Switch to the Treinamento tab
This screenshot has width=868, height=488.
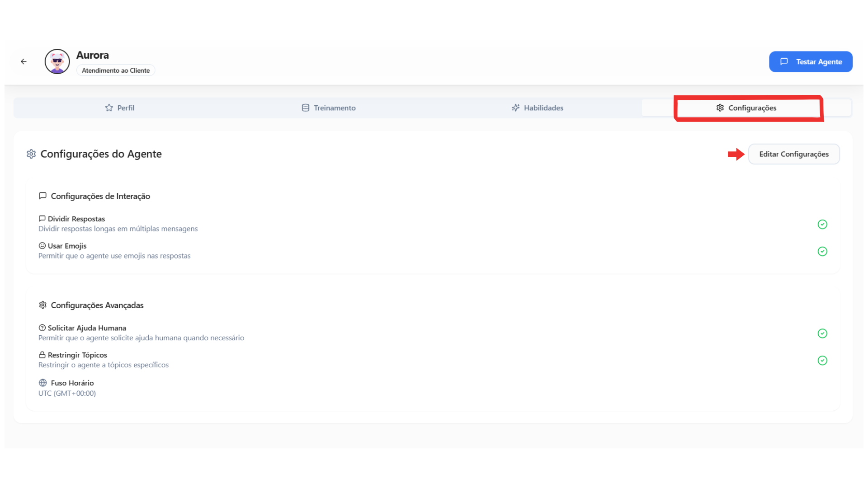329,108
